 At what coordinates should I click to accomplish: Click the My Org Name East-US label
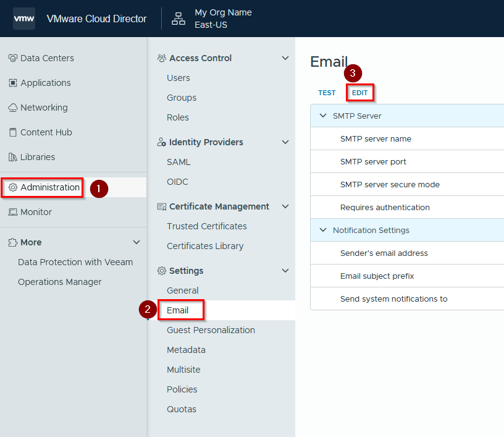point(224,19)
